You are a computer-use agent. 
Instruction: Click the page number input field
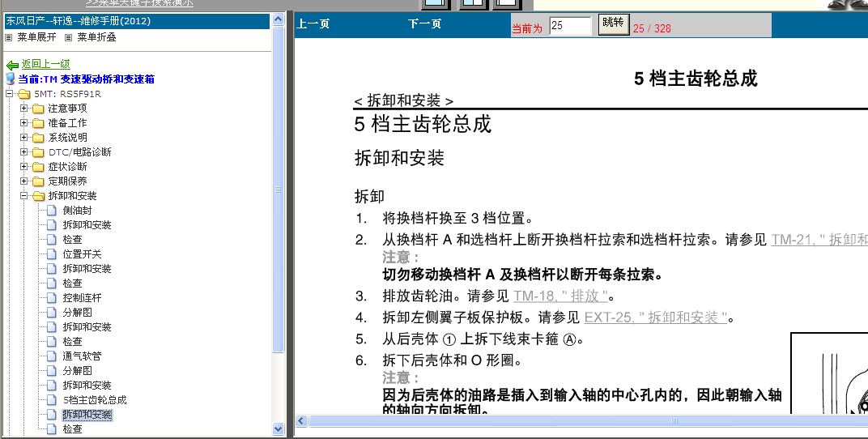(570, 25)
